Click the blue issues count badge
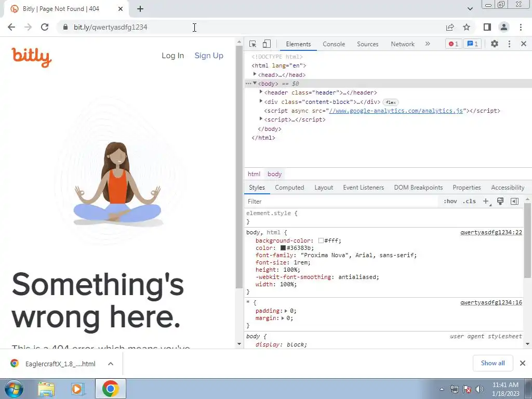The width and height of the screenshot is (532, 399). [x=472, y=44]
